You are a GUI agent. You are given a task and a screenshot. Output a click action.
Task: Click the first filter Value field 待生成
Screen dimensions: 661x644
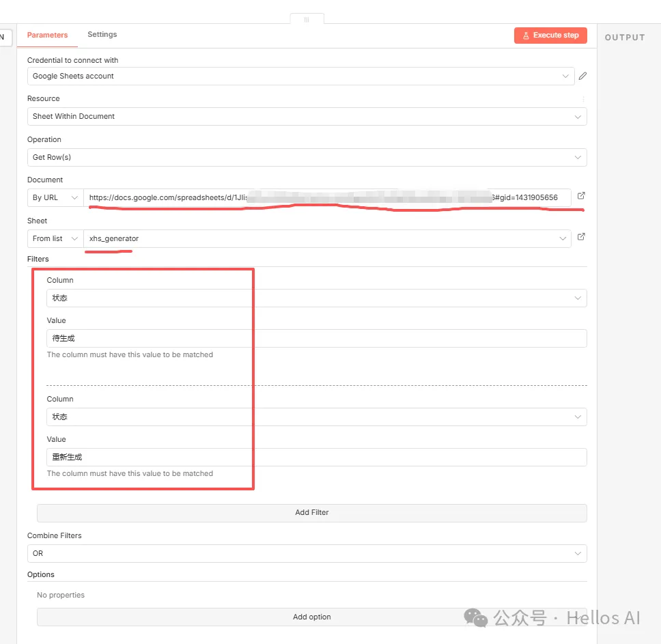click(x=316, y=339)
